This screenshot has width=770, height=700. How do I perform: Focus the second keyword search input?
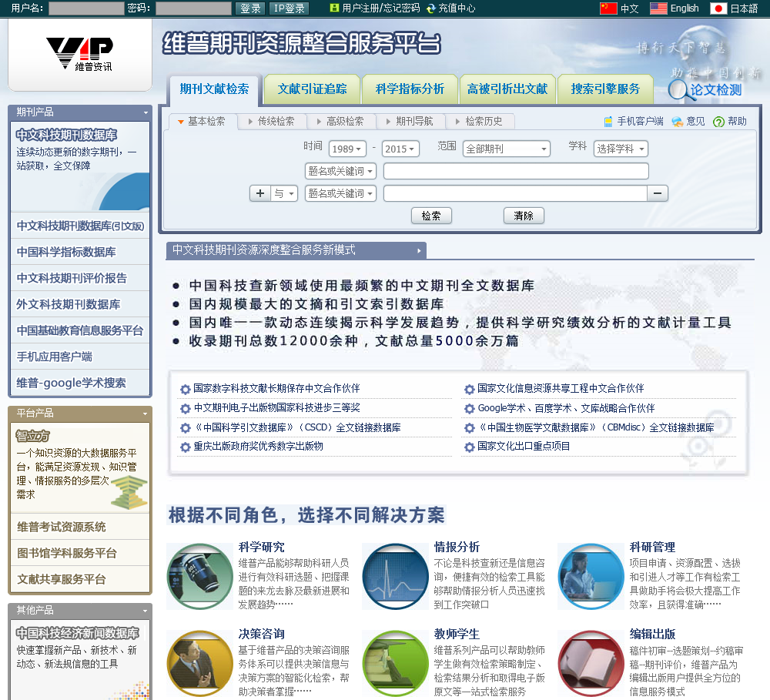[x=515, y=193]
